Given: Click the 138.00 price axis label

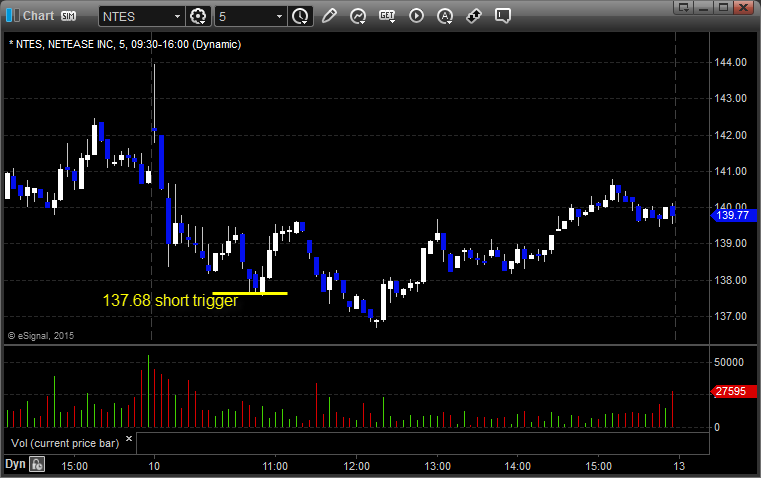Looking at the screenshot, I should 730,280.
